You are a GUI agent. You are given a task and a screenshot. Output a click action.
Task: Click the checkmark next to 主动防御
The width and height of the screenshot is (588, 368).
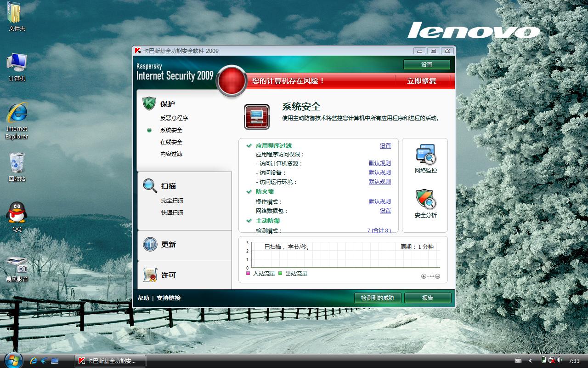(x=249, y=220)
